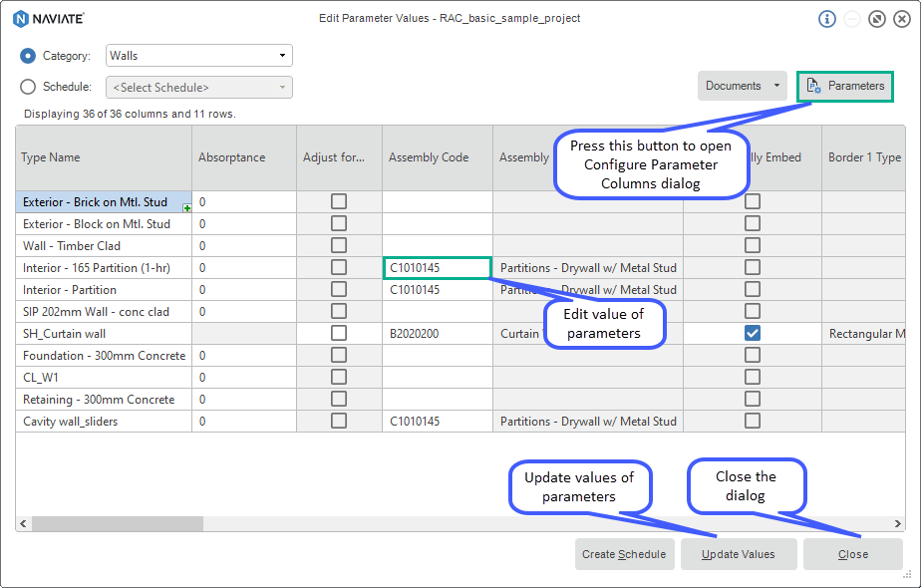Select the Category radio button
The image size is (921, 588).
28,56
